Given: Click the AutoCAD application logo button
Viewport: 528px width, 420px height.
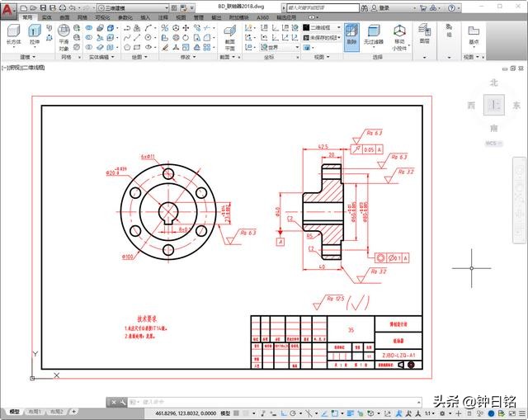Looking at the screenshot, I should [x=7, y=7].
